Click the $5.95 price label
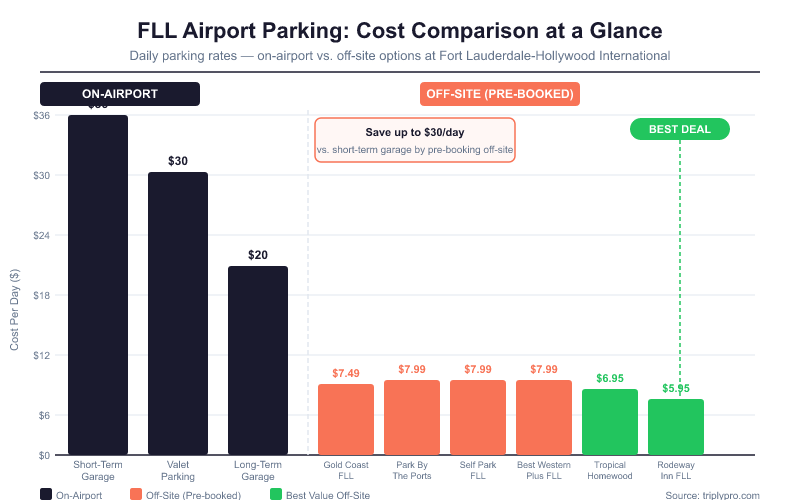Screen dimensions: 800x500 [676, 388]
